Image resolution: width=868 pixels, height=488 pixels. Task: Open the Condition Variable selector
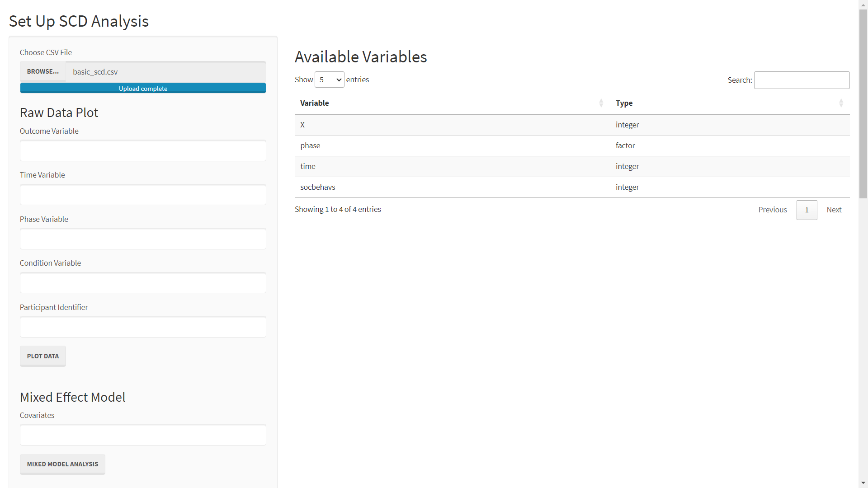click(143, 282)
